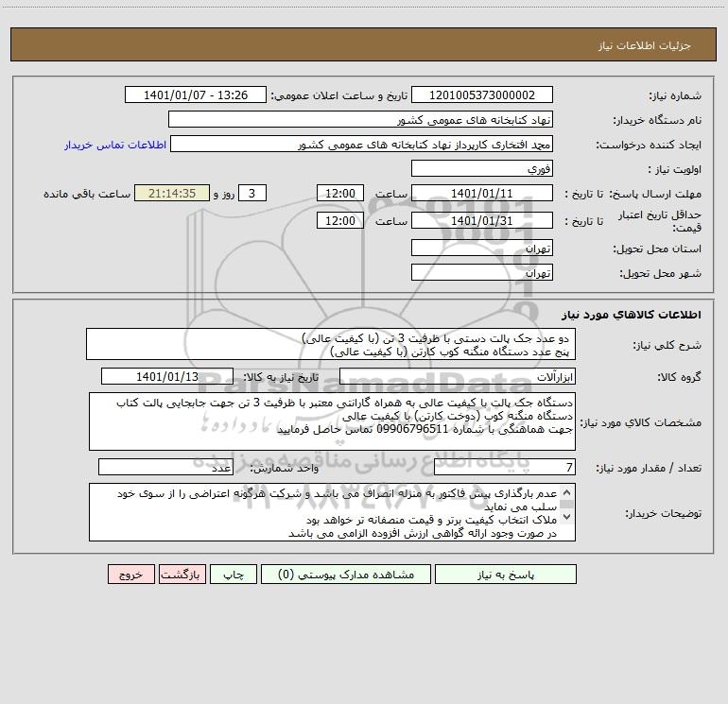Click countdown timer 21:14:35
Screen dimensions: 728x704
[172, 193]
